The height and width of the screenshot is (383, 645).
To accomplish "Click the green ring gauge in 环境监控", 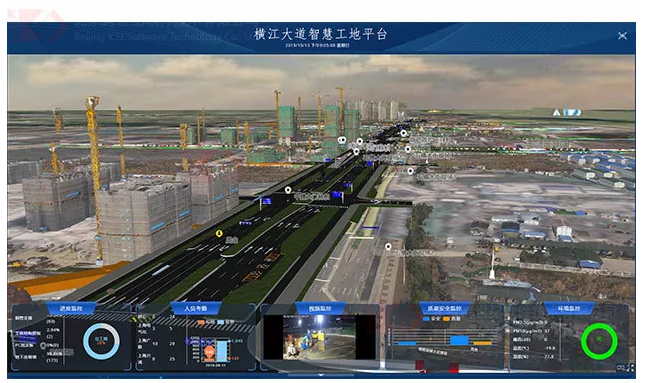I will coord(599,341).
